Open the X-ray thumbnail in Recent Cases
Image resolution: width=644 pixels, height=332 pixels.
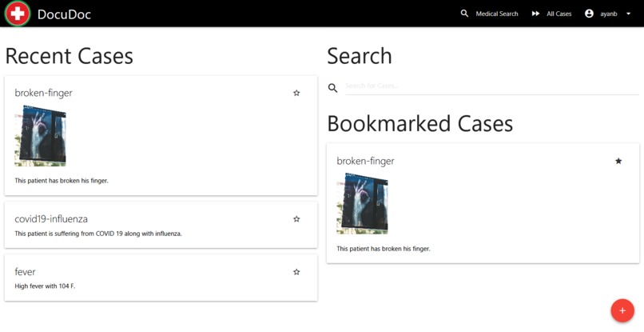click(40, 136)
